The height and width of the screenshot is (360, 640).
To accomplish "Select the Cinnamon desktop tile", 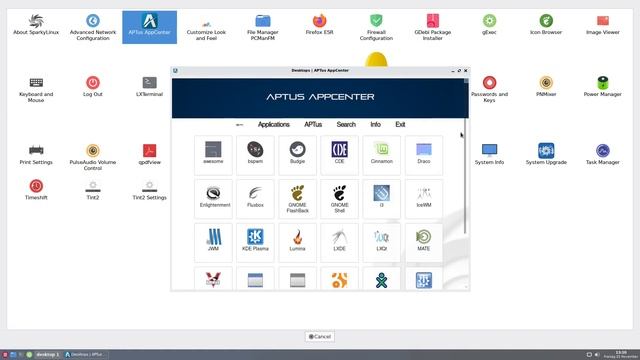I will click(x=382, y=155).
